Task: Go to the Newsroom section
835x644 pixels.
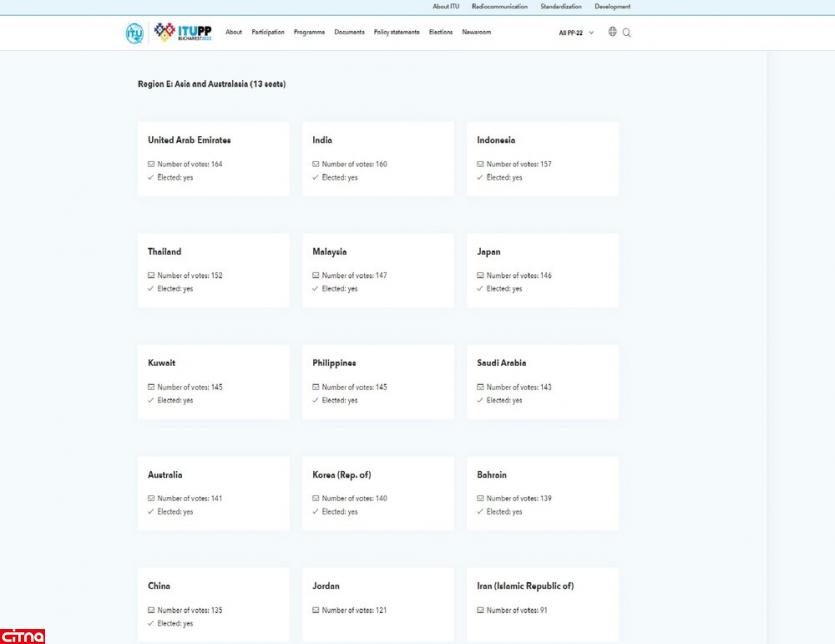Action: (x=476, y=32)
